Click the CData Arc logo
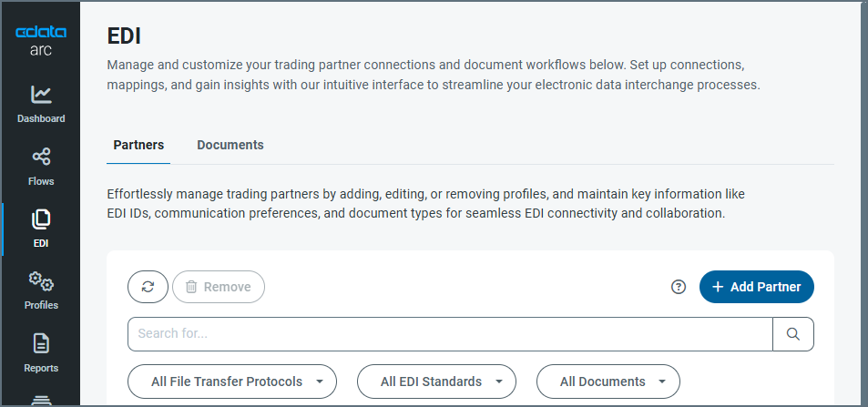 (40, 40)
